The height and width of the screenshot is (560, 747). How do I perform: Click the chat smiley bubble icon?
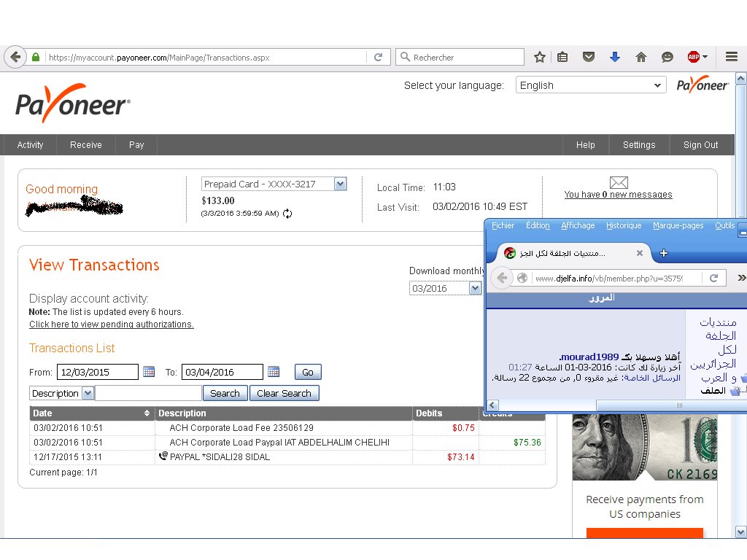tap(667, 57)
